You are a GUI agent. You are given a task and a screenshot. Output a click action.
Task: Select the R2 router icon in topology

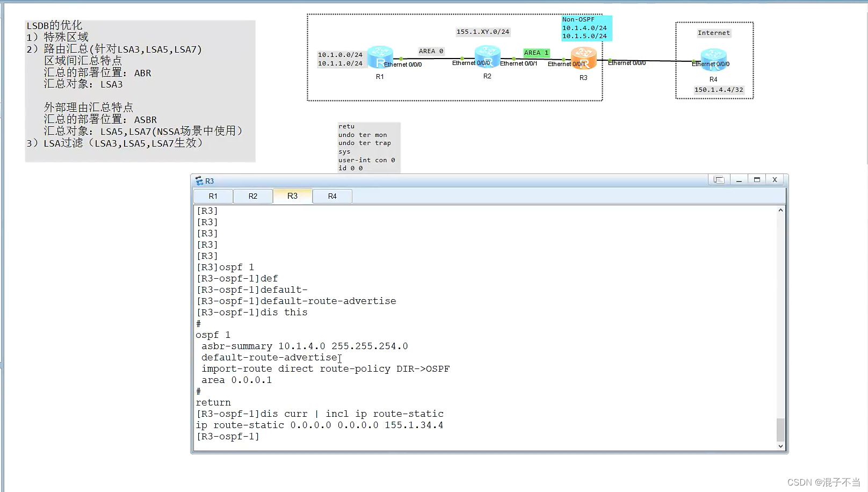[x=488, y=56]
